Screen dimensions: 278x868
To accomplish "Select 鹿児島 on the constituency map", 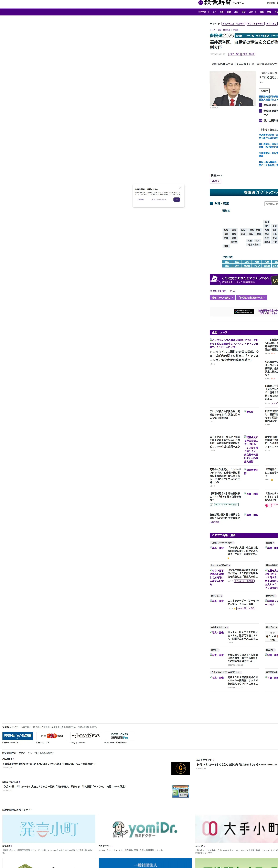I will (x=234, y=242).
